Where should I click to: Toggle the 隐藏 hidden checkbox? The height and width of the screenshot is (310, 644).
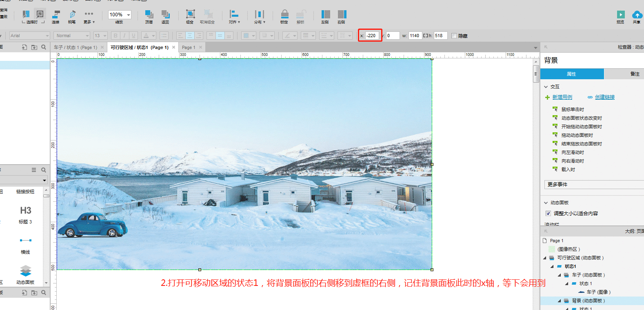(x=454, y=36)
